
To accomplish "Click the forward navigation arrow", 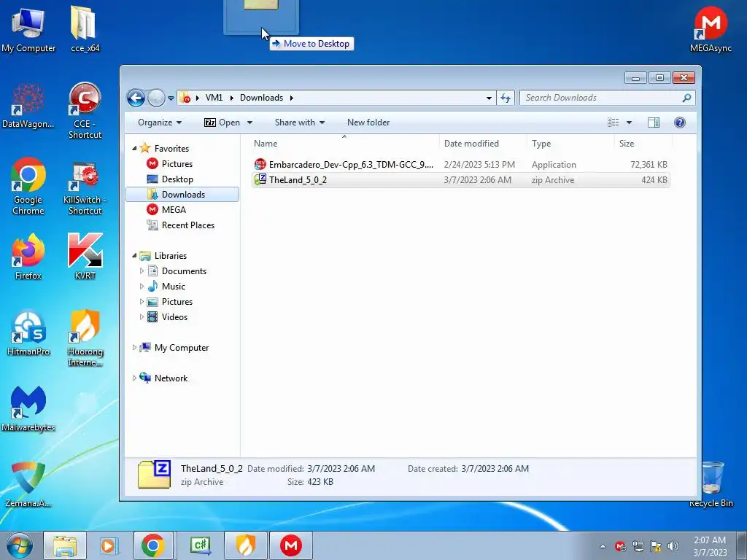I will (x=156, y=98).
